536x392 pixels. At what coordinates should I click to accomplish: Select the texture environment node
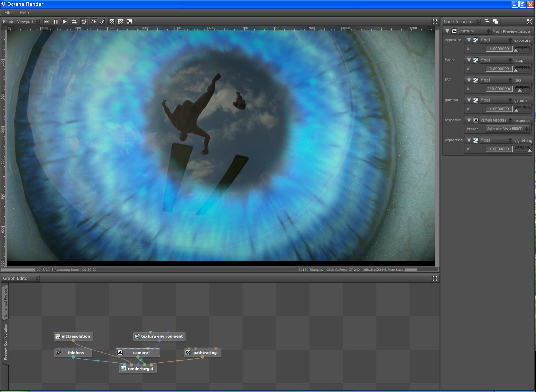159,336
